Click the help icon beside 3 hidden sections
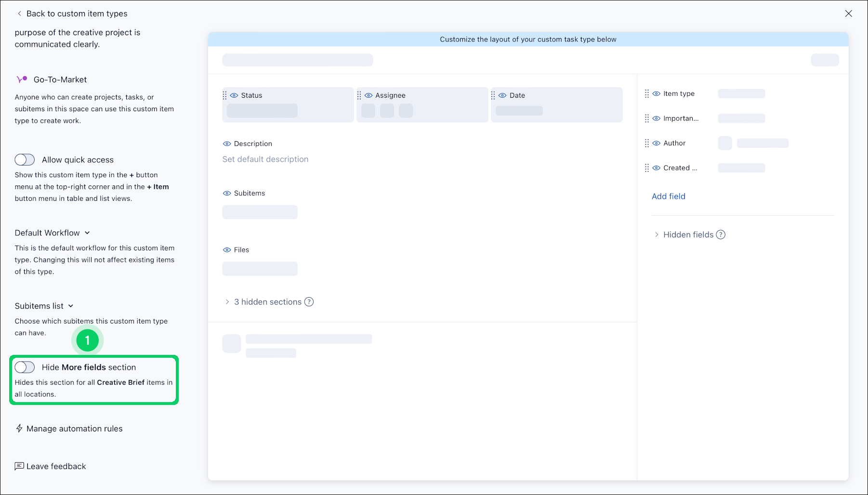 [x=308, y=301]
